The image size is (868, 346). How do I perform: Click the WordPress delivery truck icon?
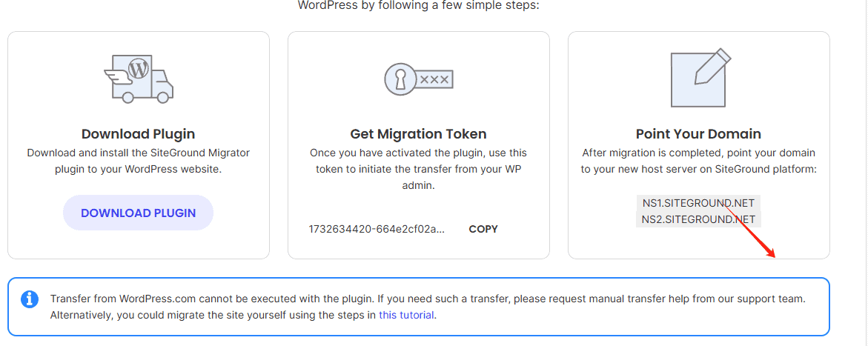[139, 78]
